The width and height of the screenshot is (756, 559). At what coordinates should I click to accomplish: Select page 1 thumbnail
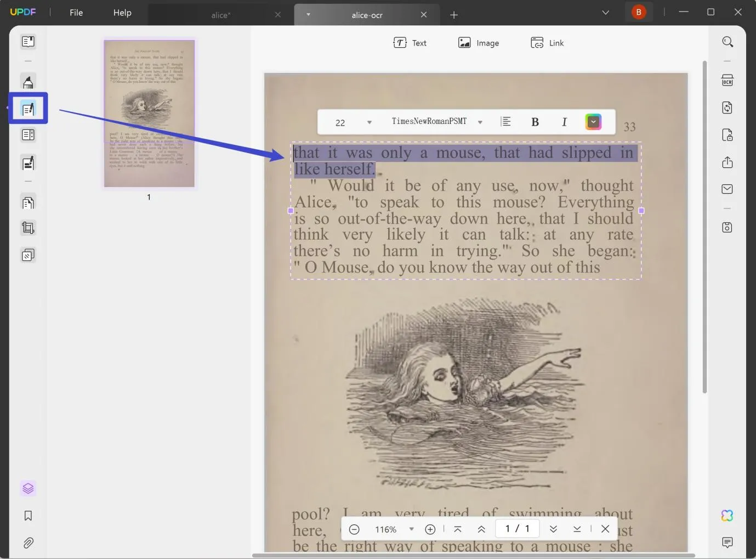pos(149,113)
